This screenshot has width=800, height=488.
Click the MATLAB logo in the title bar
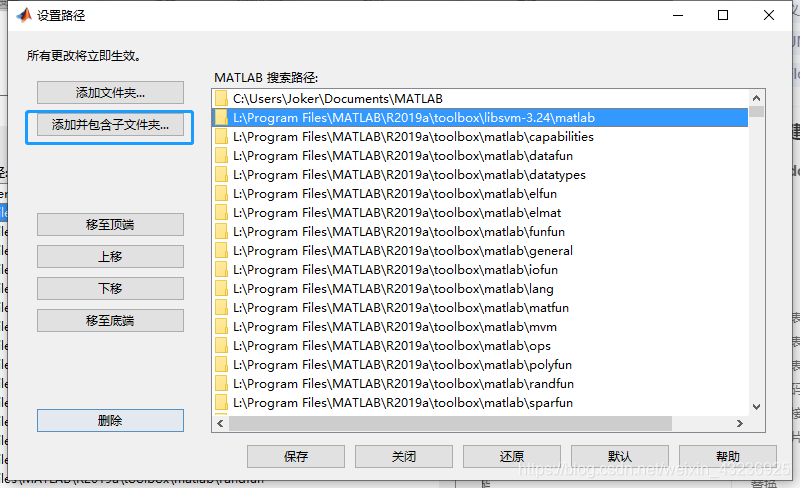click(x=23, y=15)
